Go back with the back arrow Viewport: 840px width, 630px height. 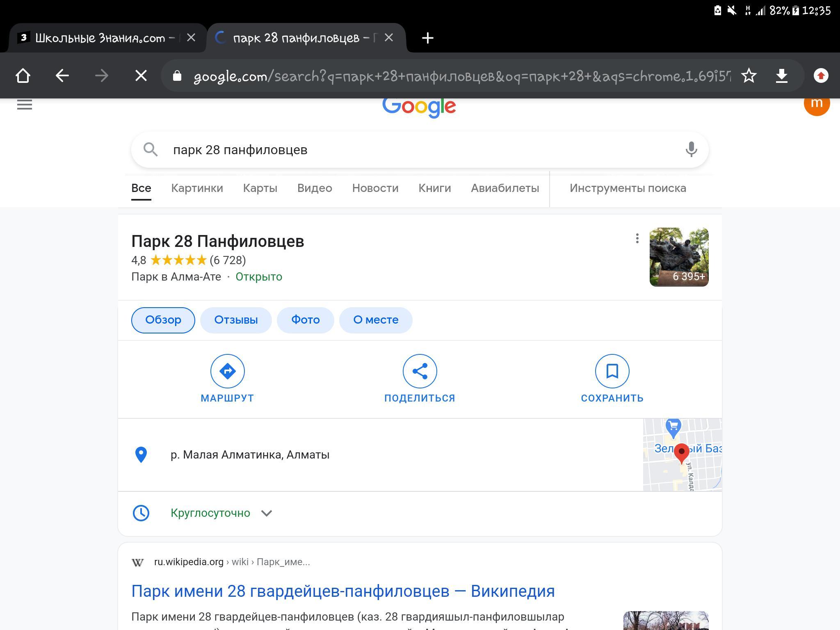62,76
